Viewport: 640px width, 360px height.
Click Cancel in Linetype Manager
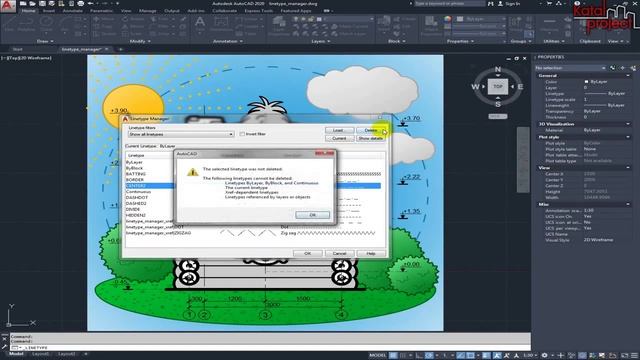pos(339,253)
